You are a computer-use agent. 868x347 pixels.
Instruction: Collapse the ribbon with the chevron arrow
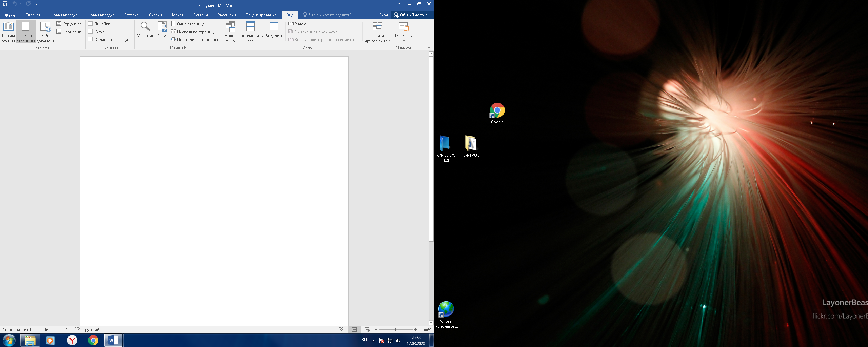point(429,47)
